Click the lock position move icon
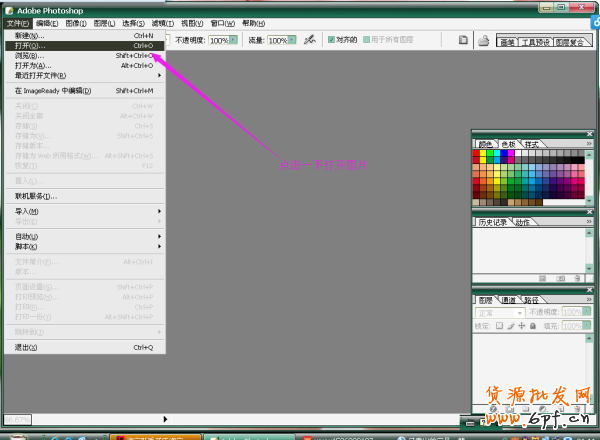Image resolution: width=600 pixels, height=440 pixels. pyautogui.click(x=521, y=326)
